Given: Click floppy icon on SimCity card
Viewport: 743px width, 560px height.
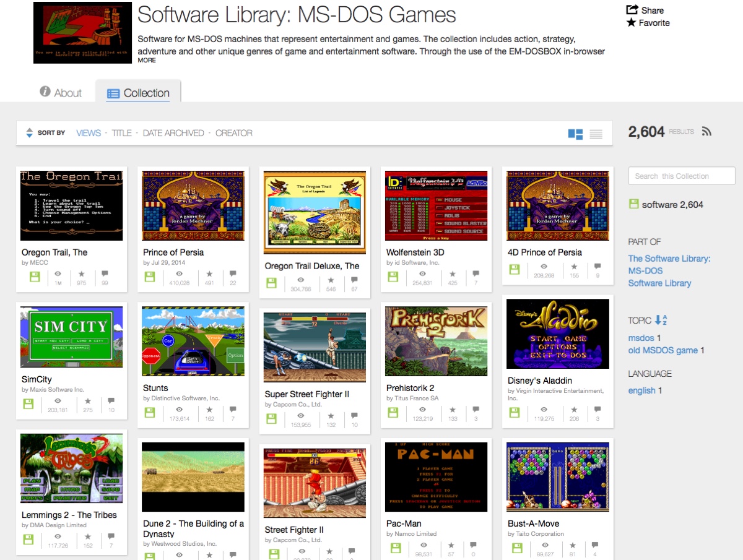Looking at the screenshot, I should [28, 404].
